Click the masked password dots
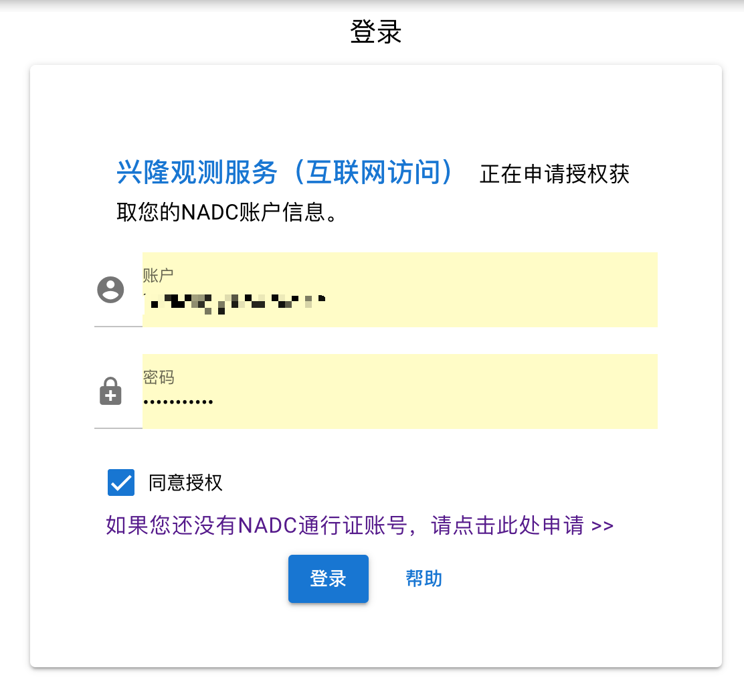Image resolution: width=744 pixels, height=700 pixels. pos(178,402)
